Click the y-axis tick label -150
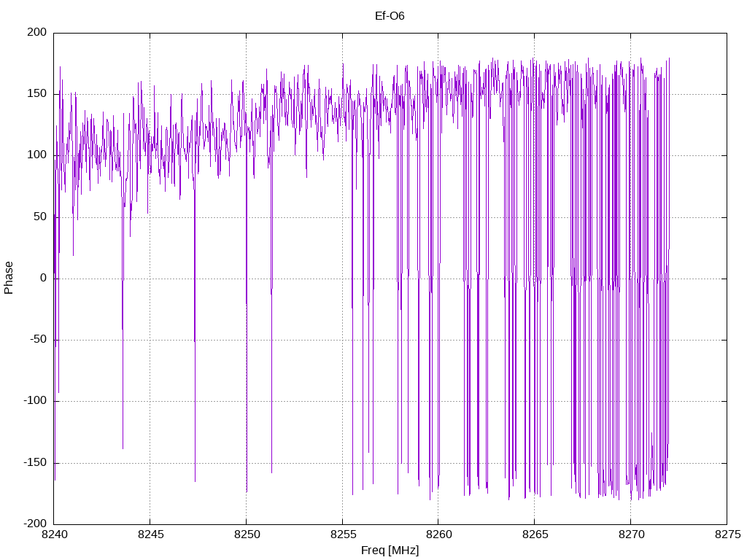The width and height of the screenshot is (747, 560). click(35, 462)
